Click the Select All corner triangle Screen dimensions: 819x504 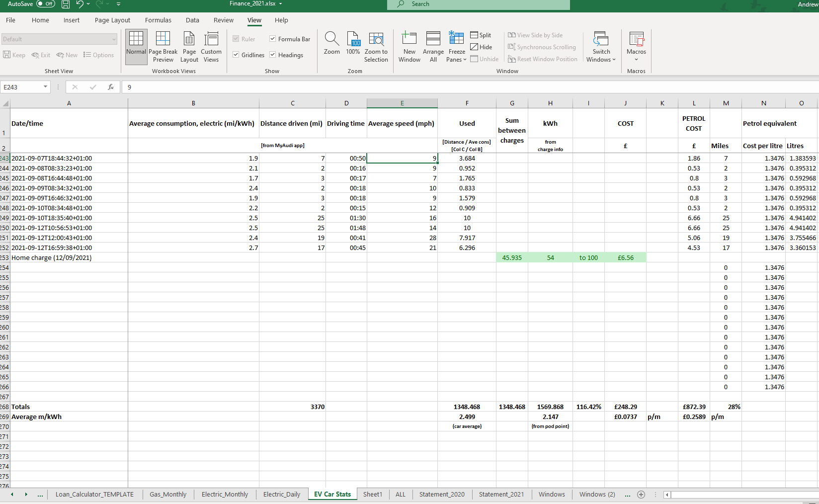[5, 103]
